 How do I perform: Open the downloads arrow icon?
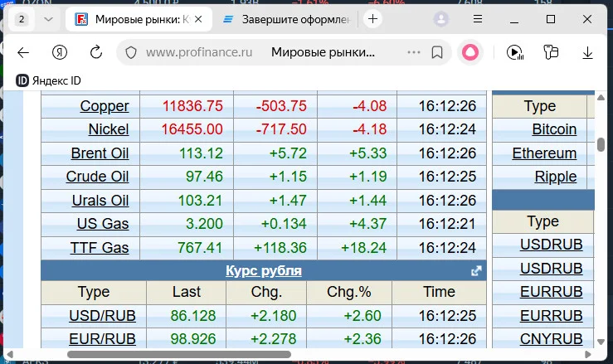(587, 52)
